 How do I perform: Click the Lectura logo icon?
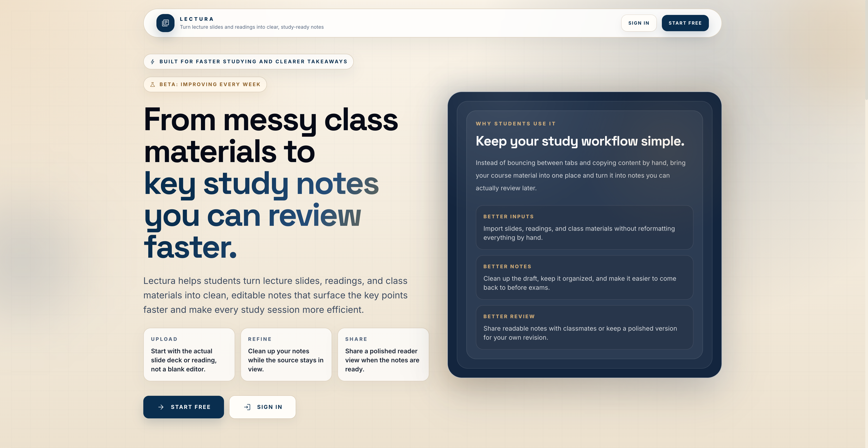point(165,23)
